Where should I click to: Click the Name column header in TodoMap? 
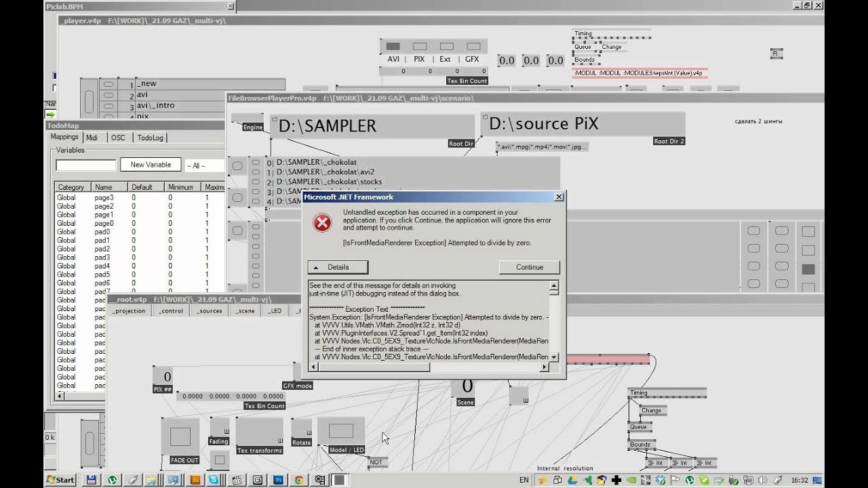pyautogui.click(x=109, y=187)
